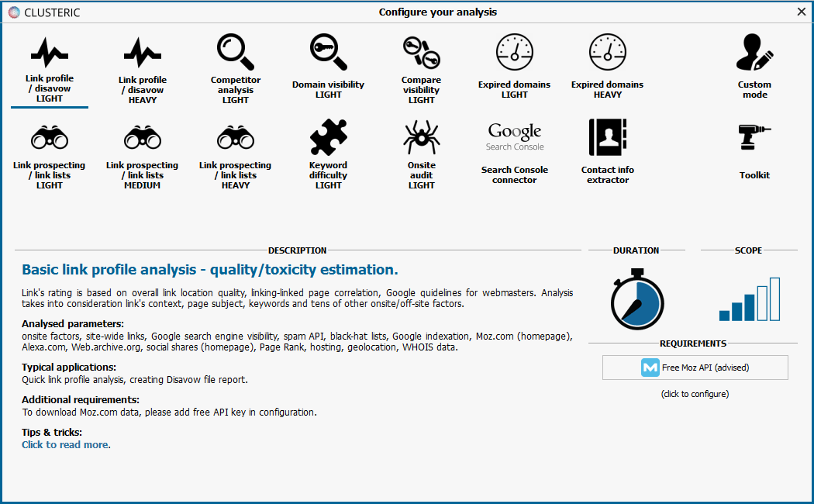
Task: Select the Domain visibility LIGHT tool
Action: tap(328, 66)
